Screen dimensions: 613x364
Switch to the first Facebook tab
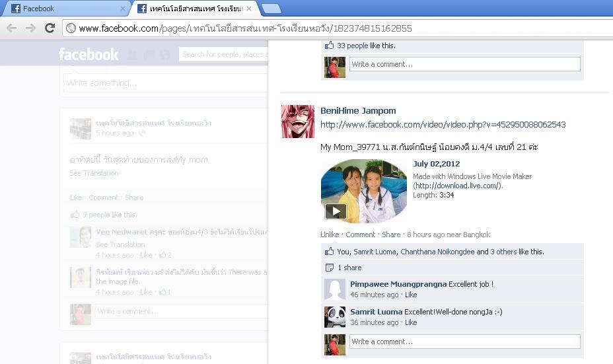click(x=63, y=9)
